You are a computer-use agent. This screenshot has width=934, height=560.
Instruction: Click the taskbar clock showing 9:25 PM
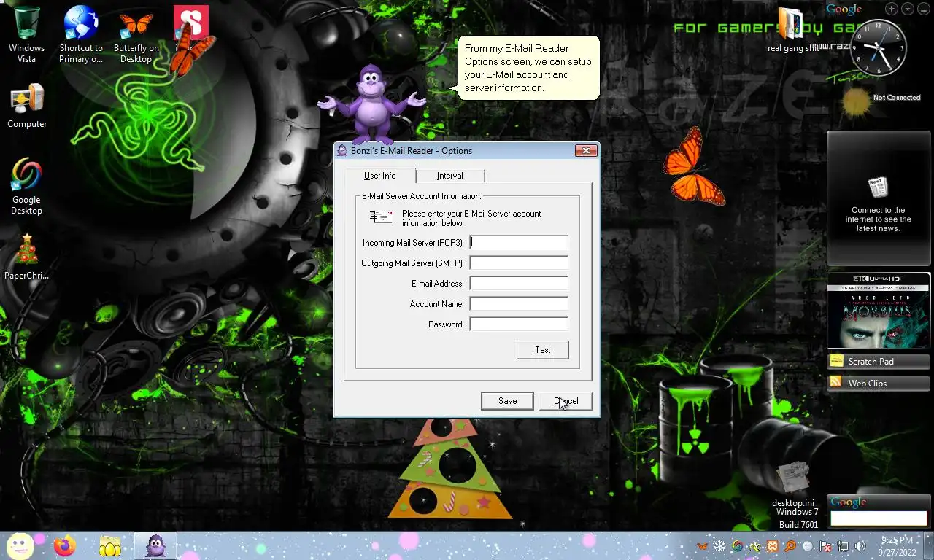click(x=897, y=546)
